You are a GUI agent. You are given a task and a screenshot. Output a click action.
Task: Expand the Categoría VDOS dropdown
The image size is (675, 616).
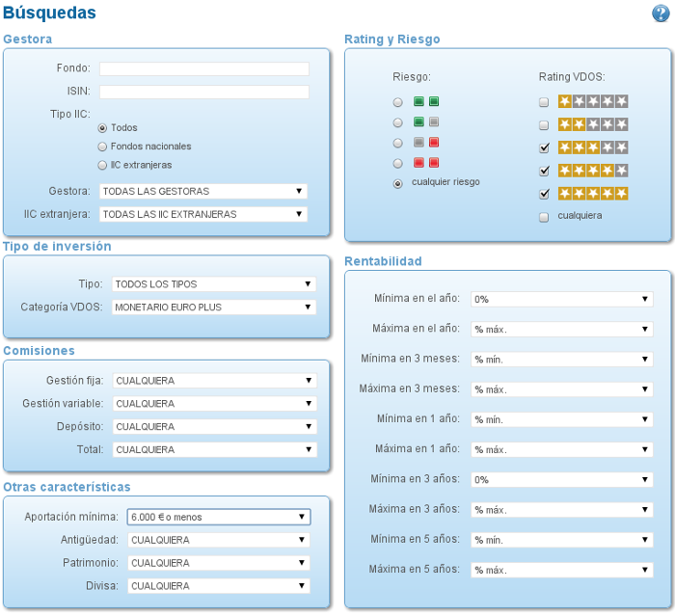pos(213,308)
